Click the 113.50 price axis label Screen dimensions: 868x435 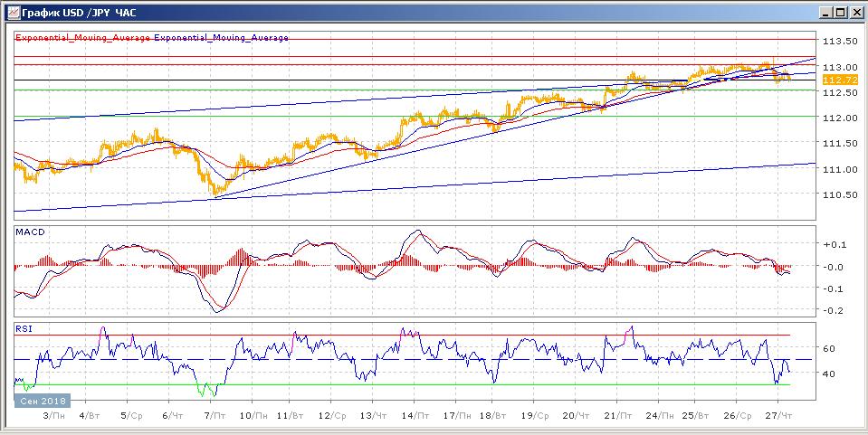click(840, 42)
